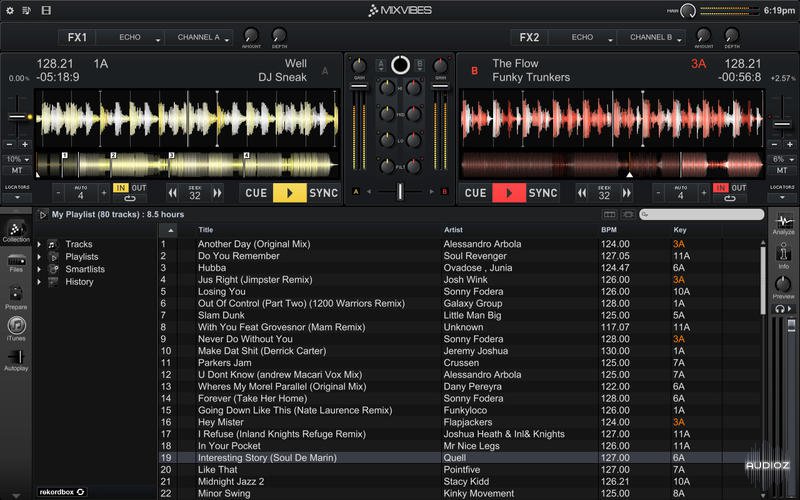Click deck A CUE button
The width and height of the screenshot is (800, 500).
(x=256, y=193)
